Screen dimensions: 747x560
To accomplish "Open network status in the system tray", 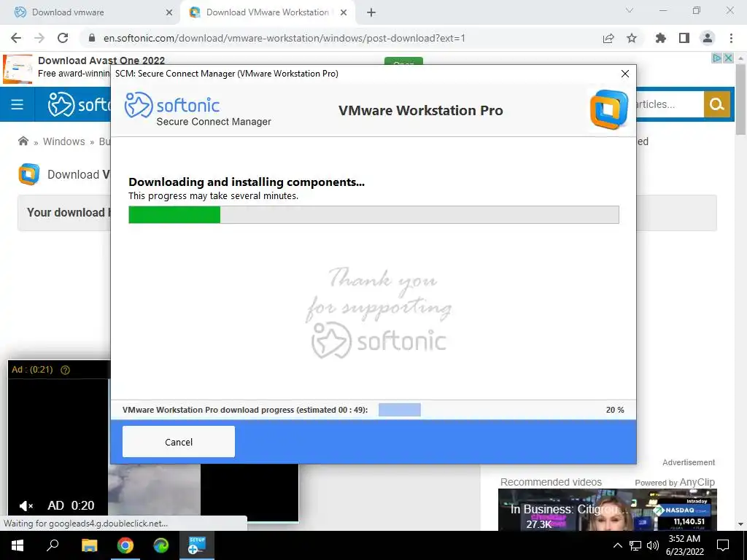I will tap(635, 545).
